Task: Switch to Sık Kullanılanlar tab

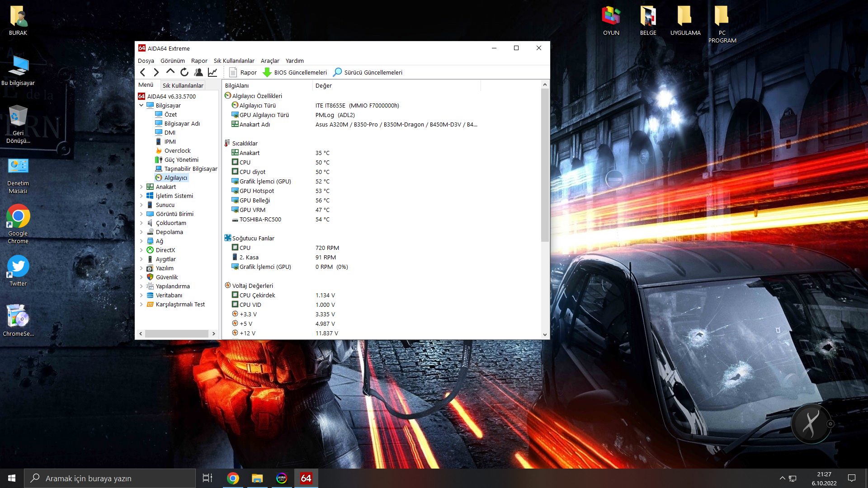Action: point(183,85)
